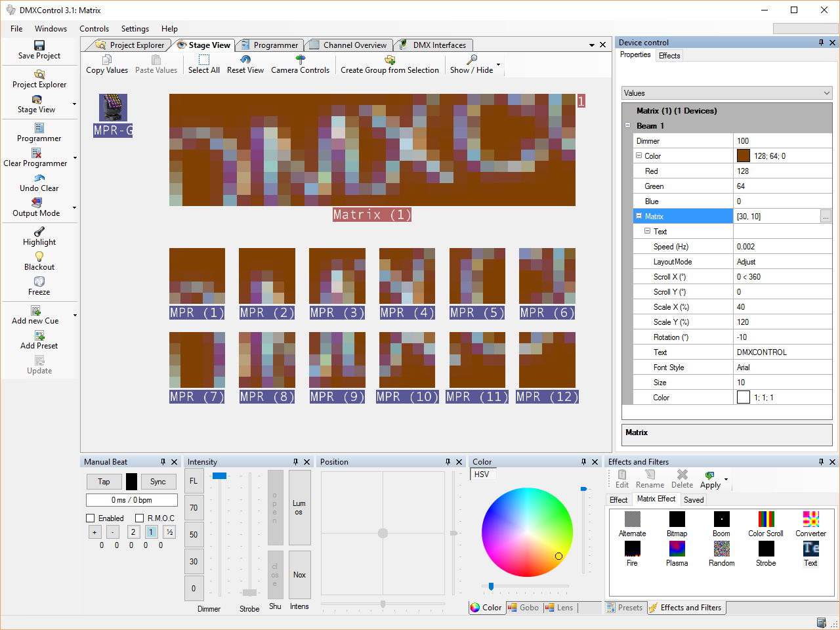Click the Matrix ellipsis button

point(826,216)
